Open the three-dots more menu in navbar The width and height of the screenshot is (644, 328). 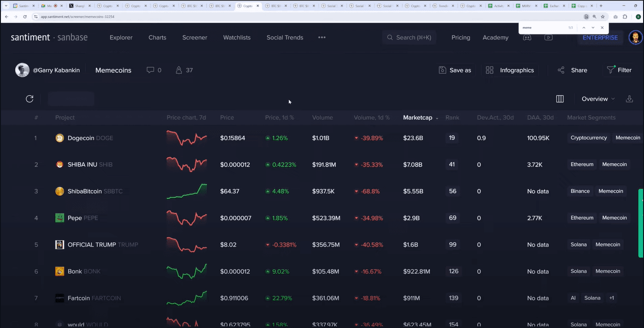(x=322, y=38)
